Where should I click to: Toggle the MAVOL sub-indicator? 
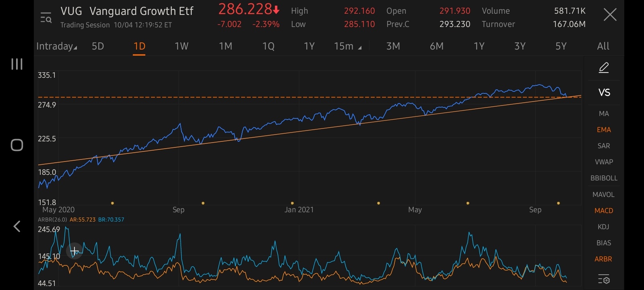[x=604, y=195]
